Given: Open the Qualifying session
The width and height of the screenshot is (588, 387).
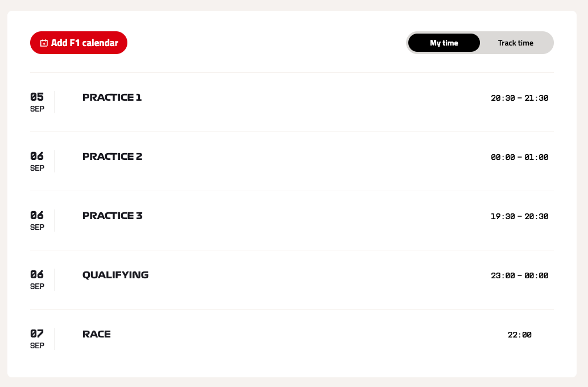Looking at the screenshot, I should tap(115, 275).
